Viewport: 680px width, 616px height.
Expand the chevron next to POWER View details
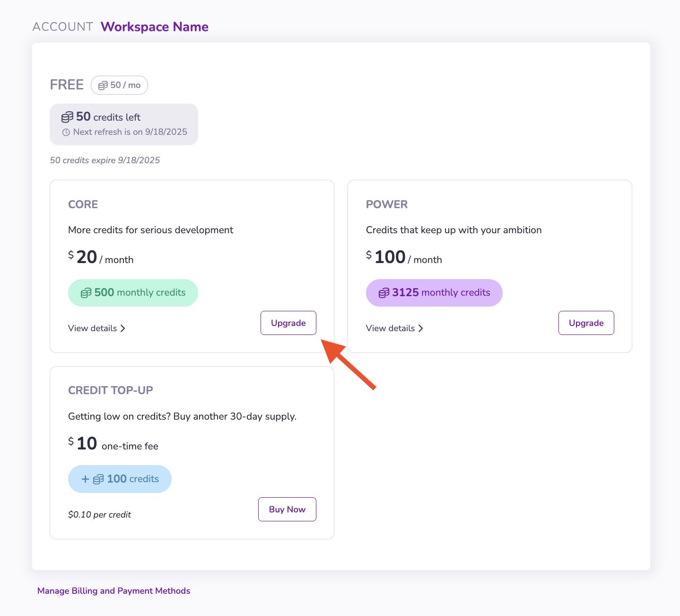(420, 328)
